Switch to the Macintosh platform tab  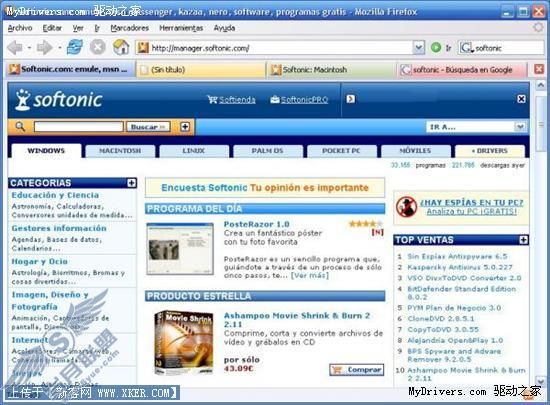(120, 151)
